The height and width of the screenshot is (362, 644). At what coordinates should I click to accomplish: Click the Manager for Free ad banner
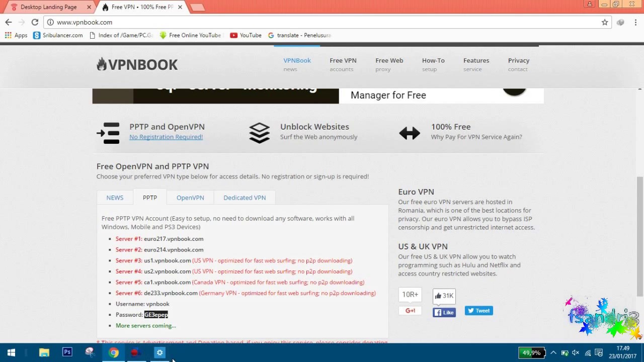(x=441, y=96)
